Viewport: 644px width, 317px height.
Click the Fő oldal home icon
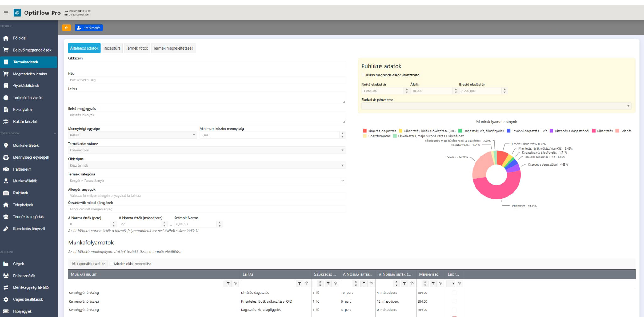6,38
